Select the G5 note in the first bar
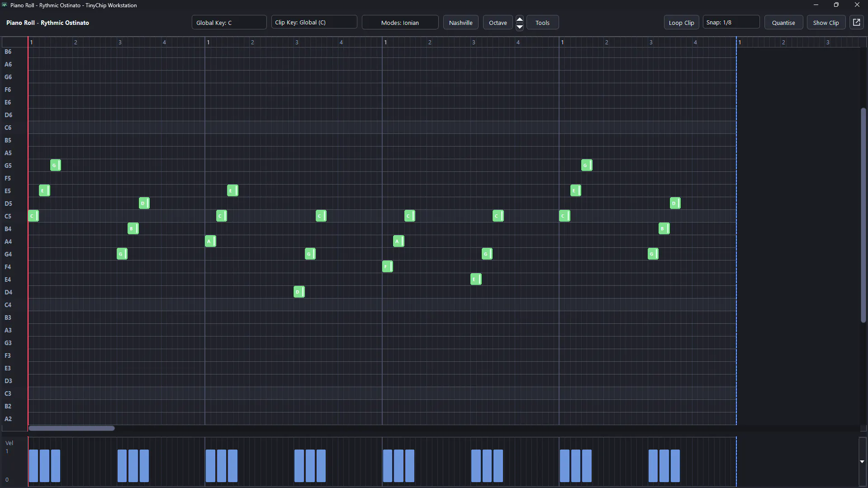 [x=56, y=165]
